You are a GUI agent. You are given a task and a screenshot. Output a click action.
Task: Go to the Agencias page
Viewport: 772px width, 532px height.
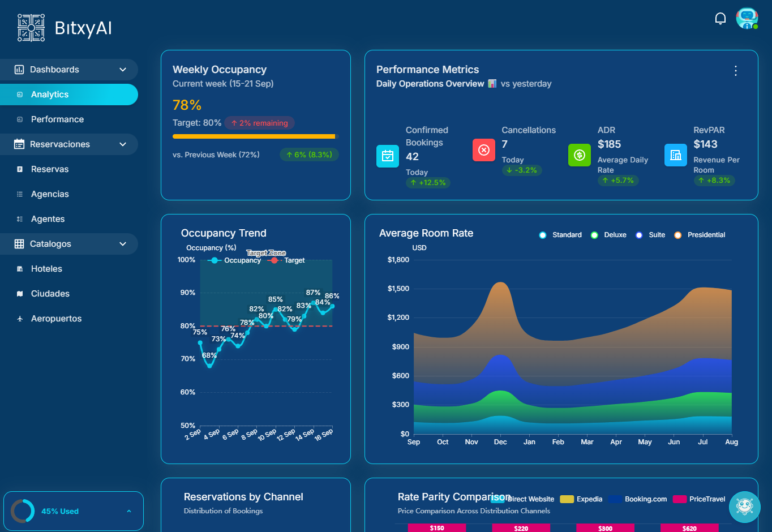50,194
